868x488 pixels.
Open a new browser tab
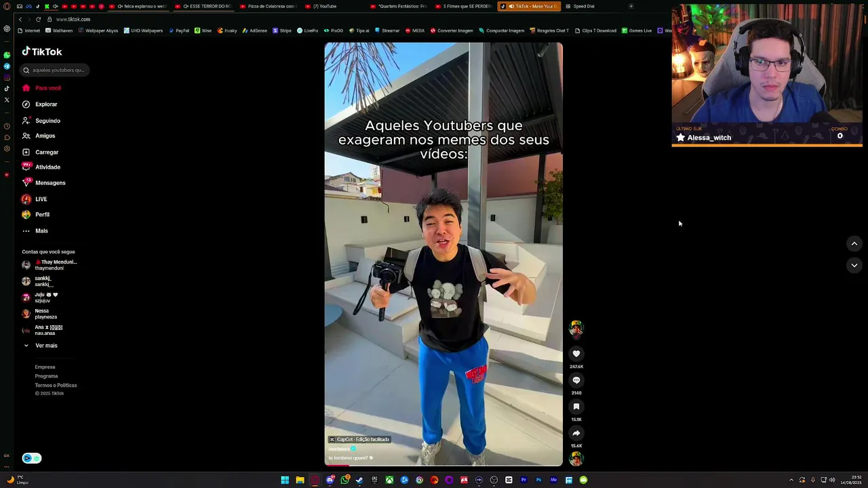(x=631, y=6)
